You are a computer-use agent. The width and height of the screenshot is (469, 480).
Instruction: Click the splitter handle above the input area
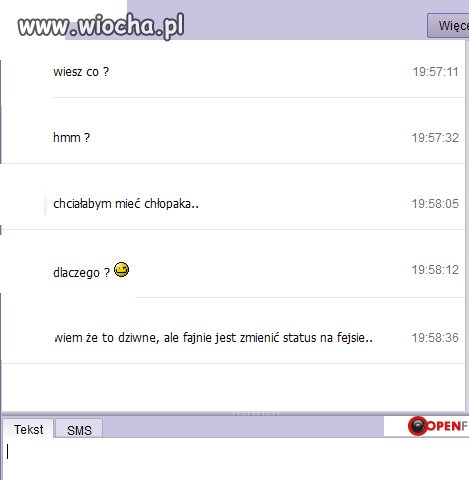tap(256, 413)
